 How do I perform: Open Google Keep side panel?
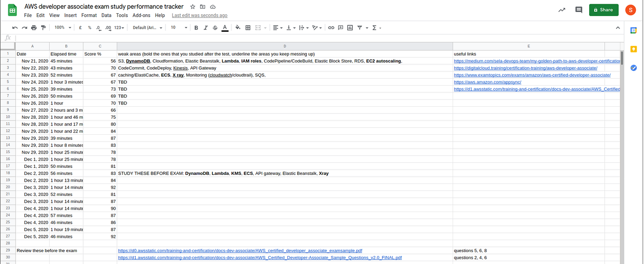(633, 49)
